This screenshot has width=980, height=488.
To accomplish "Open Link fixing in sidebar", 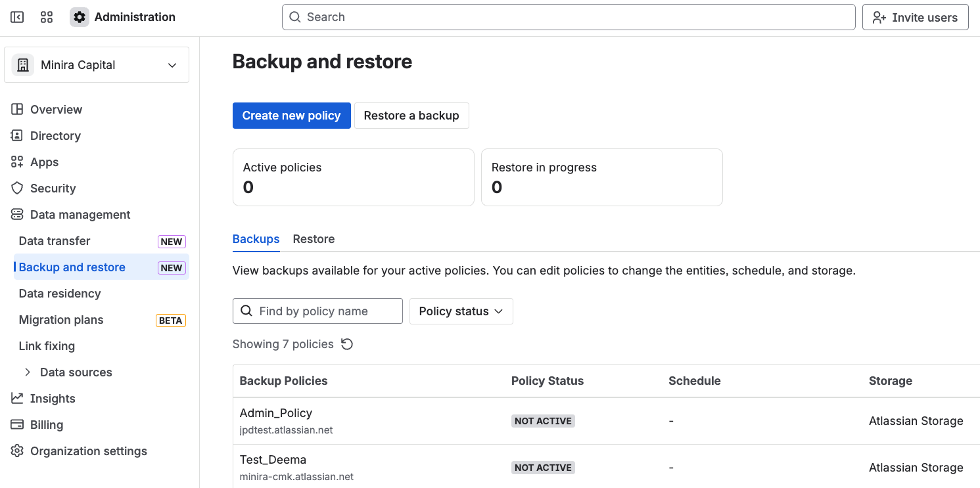I will tap(101, 346).
